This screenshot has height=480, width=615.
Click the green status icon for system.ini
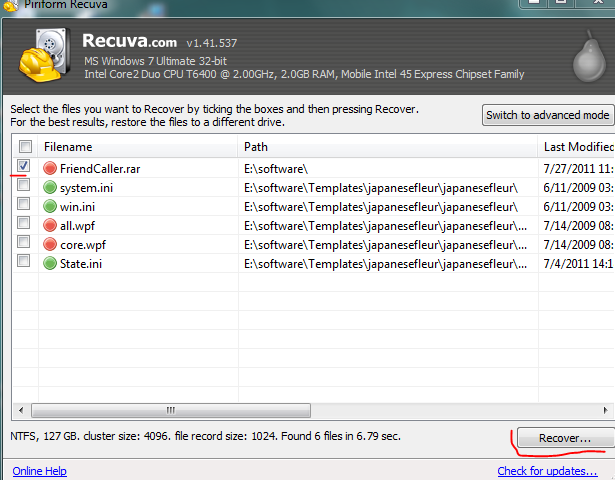coord(50,187)
